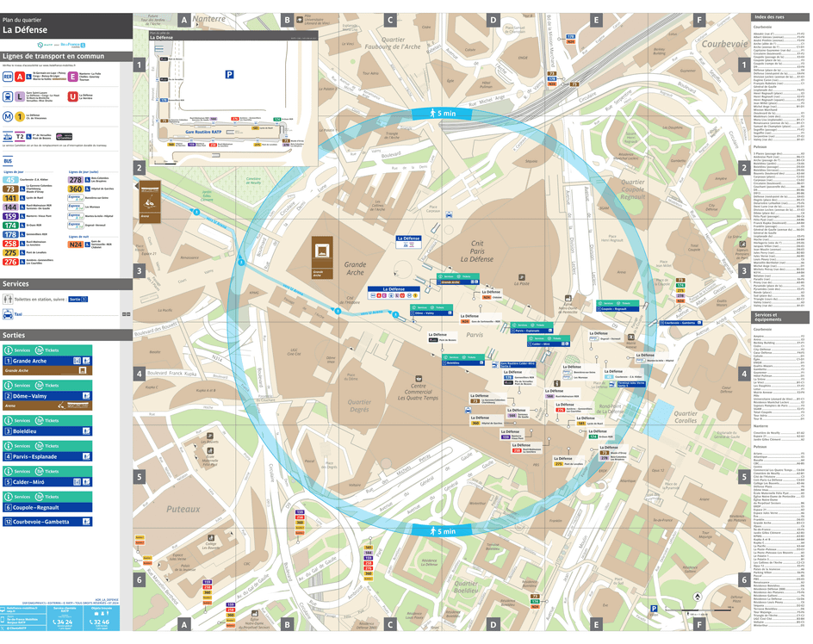This screenshot has width=813, height=644.
Task: Select the RER E line icon
Action: click(72, 76)
